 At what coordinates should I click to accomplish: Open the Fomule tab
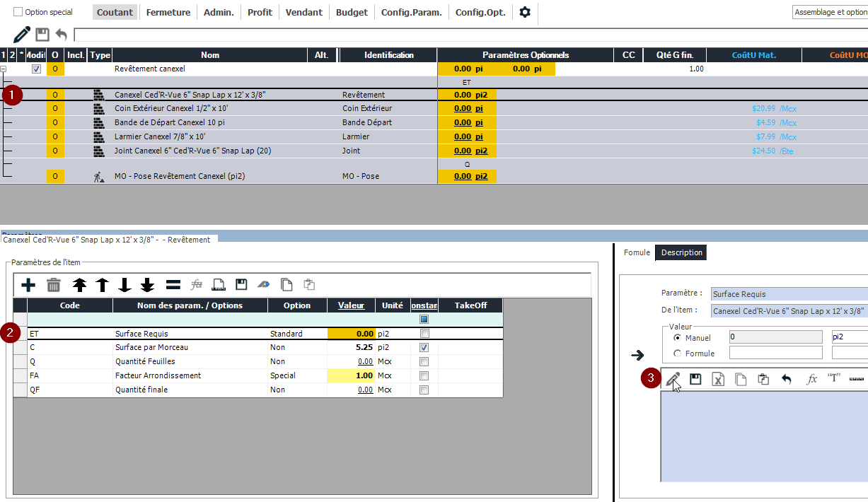pos(637,252)
